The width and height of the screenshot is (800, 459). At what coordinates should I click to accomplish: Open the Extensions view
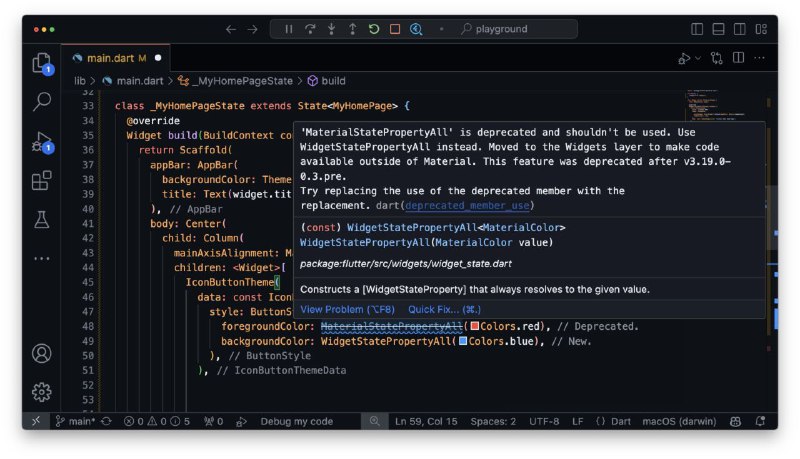(41, 181)
